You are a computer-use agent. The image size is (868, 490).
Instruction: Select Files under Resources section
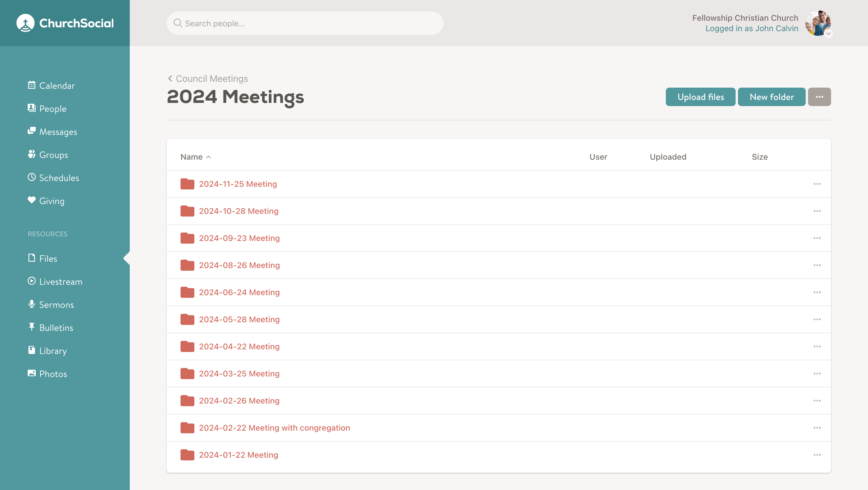tap(48, 258)
